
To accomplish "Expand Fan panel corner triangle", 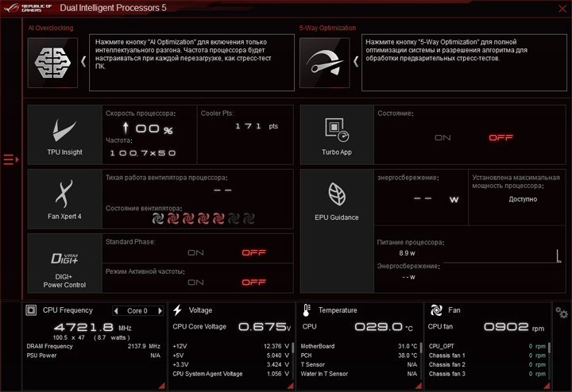I will (x=547, y=386).
